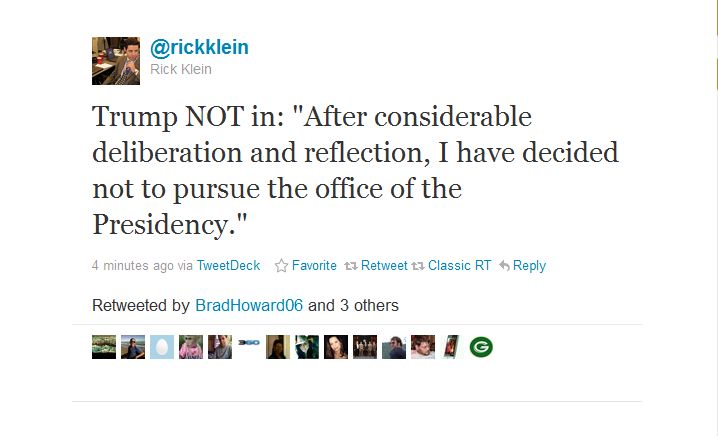Open the tilted phone picture avatar
The height and width of the screenshot is (436, 718).
pos(452,347)
